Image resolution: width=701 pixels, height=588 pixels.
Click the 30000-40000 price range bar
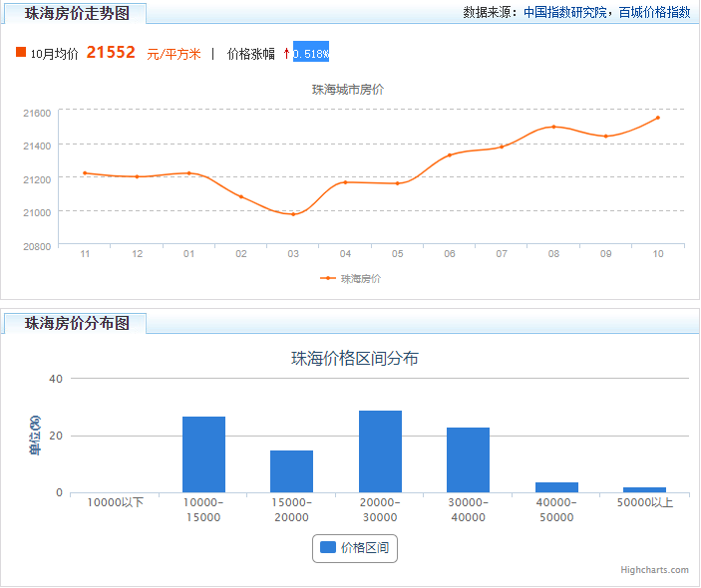pyautogui.click(x=468, y=459)
